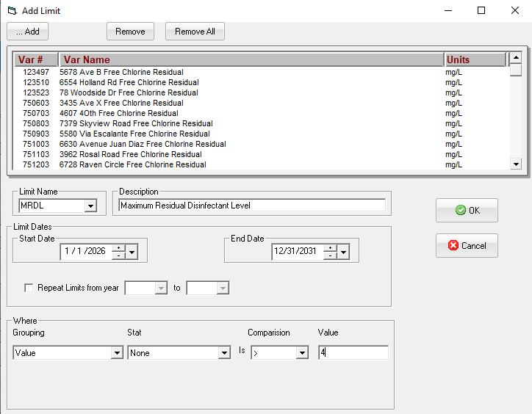The image size is (532, 414).
Task: Click the OK button with green checkmark
Action: pyautogui.click(x=467, y=210)
